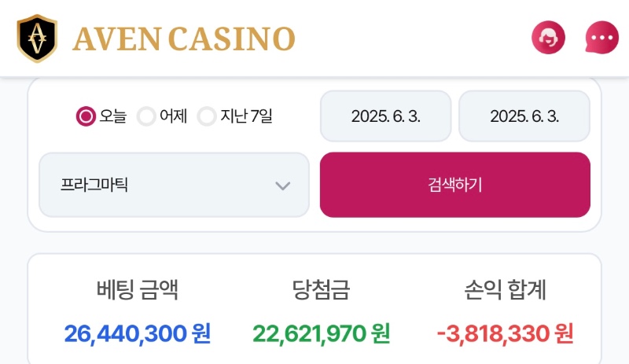Click the 베팅 금액 label

click(137, 289)
